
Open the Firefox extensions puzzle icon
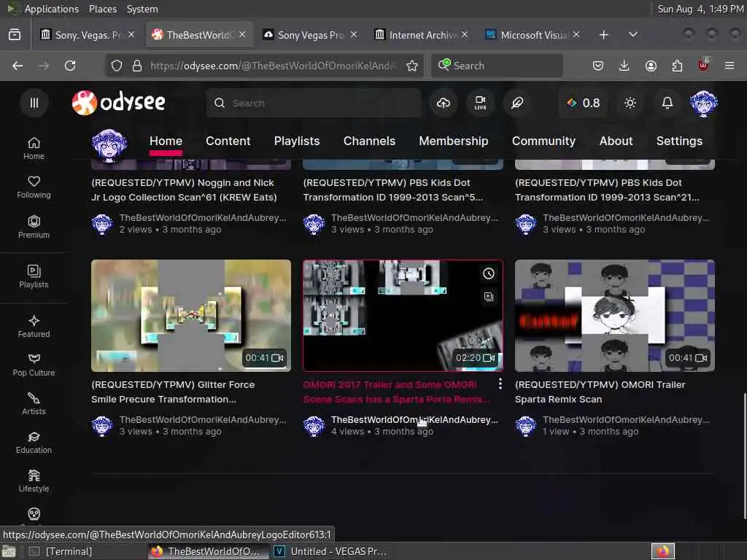tap(677, 66)
